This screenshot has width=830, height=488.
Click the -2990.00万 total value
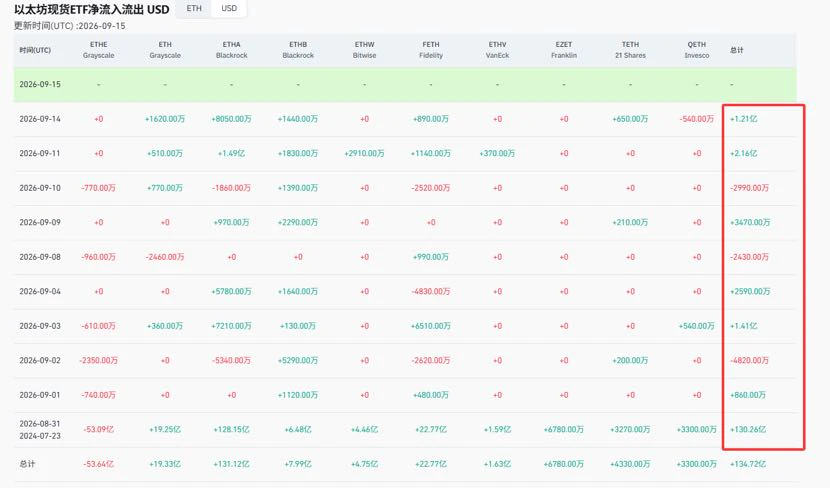click(x=749, y=188)
